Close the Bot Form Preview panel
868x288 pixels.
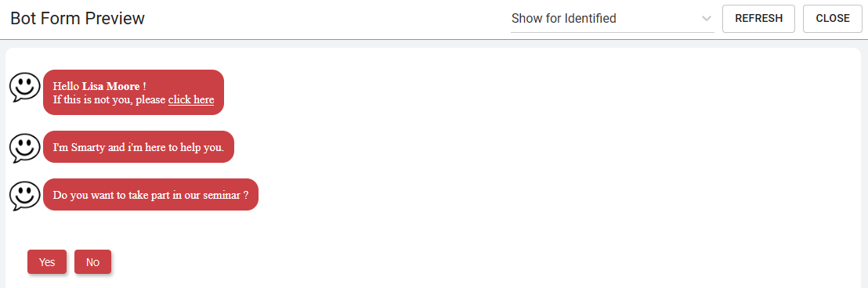pos(833,19)
